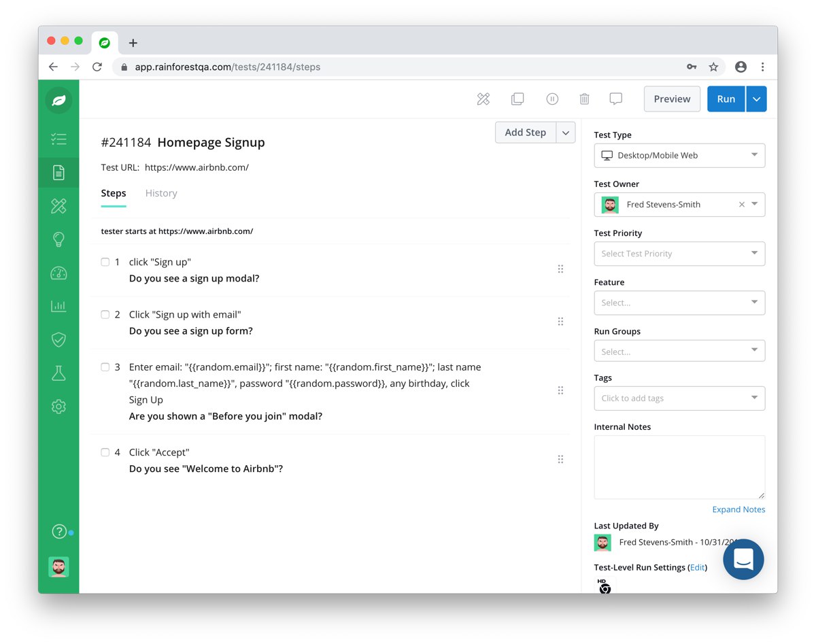The image size is (816, 644).
Task: Open the Run button dropdown arrow
Action: [757, 99]
